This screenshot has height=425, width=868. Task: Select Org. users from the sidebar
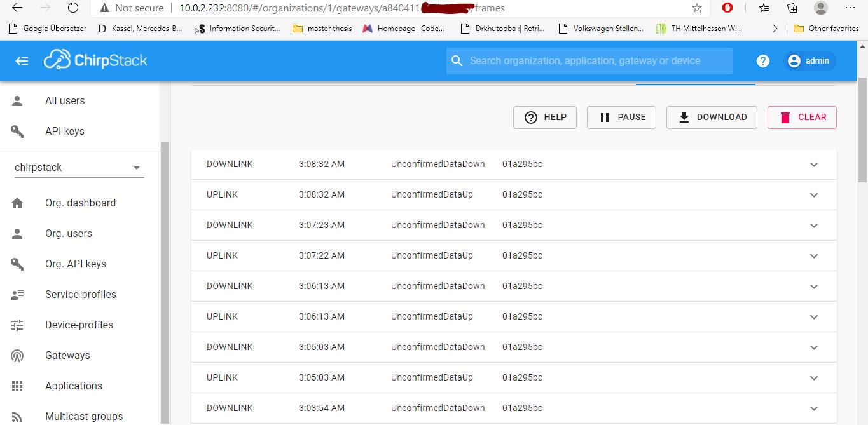(68, 233)
